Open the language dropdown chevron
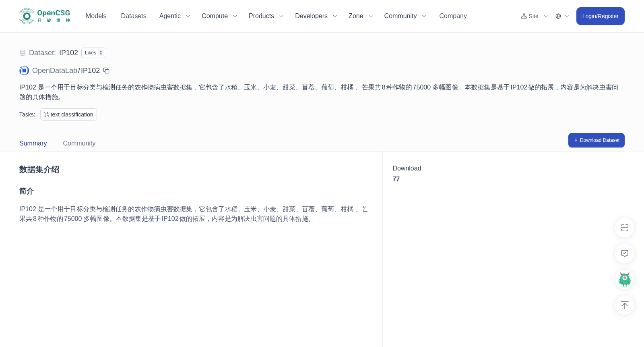This screenshot has width=644, height=347. pyautogui.click(x=567, y=16)
